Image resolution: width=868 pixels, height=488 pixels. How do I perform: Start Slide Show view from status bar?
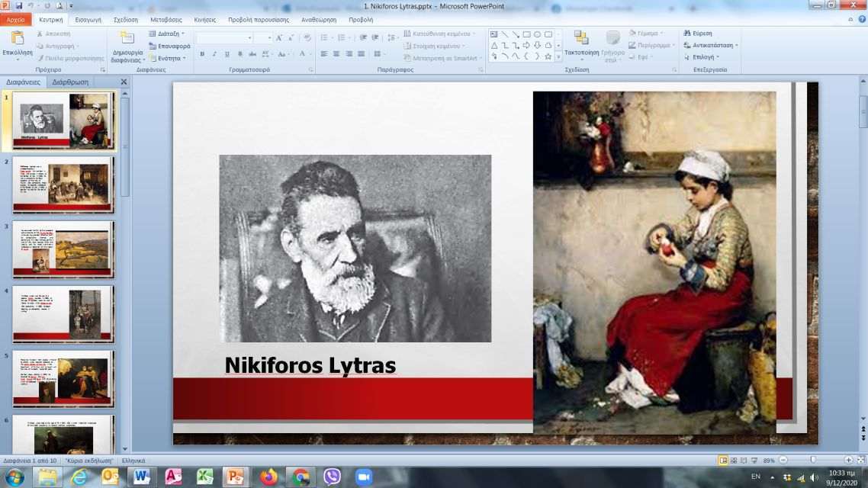pyautogui.click(x=754, y=461)
